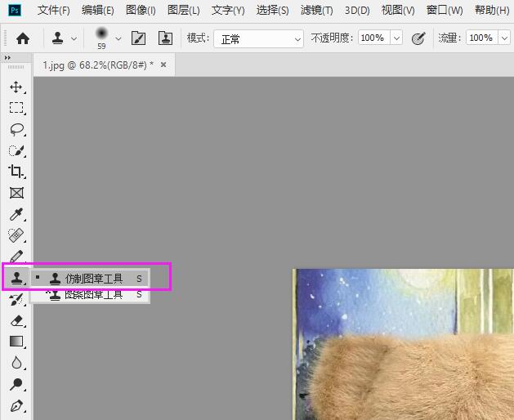Viewport: 514px width, 420px height.
Task: Click the current Clone Stamp tool preset icon
Action: [58, 38]
